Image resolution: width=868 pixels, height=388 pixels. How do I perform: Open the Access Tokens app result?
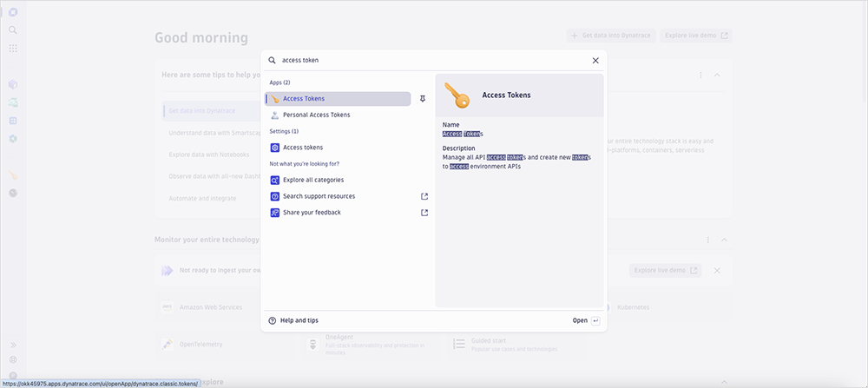[x=337, y=99]
